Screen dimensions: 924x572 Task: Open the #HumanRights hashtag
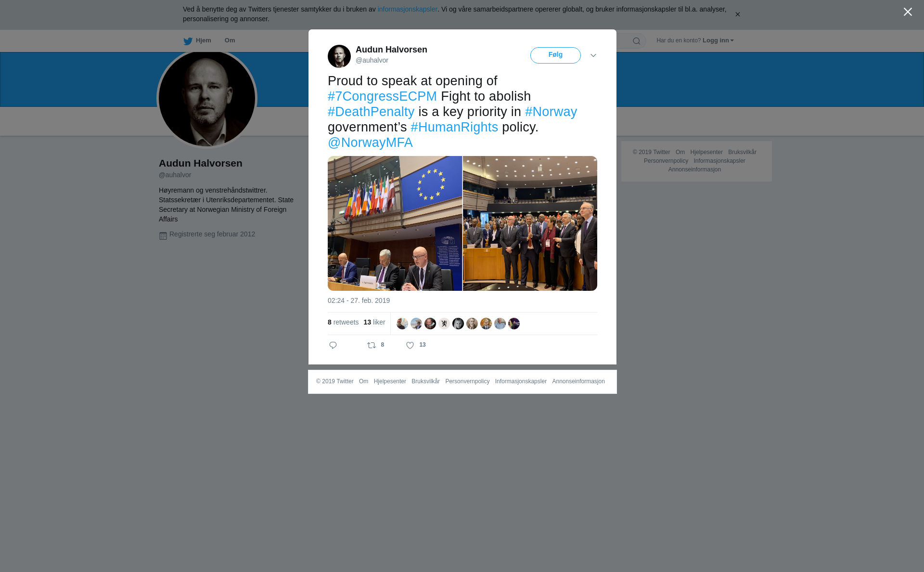point(454,127)
